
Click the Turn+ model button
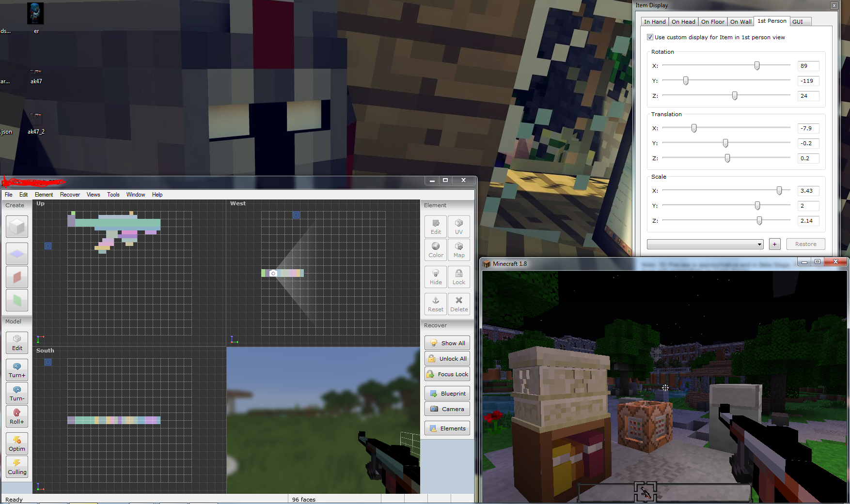17,370
